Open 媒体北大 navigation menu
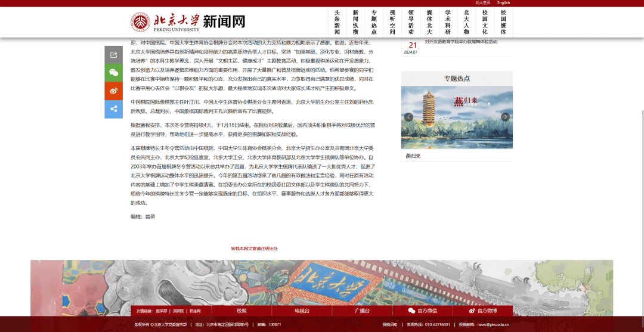The height and width of the screenshot is (332, 644). 429,22
